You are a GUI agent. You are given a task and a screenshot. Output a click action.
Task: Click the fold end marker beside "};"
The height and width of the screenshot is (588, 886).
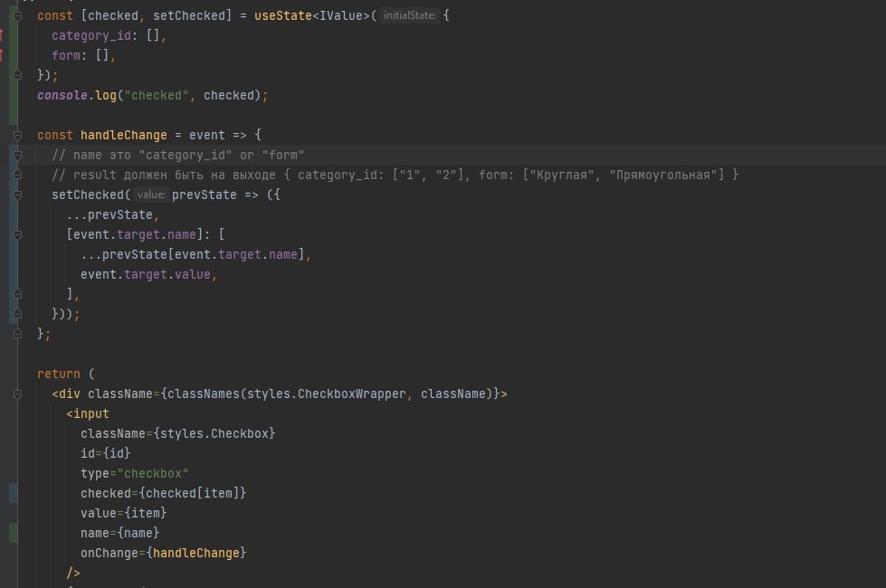click(x=17, y=334)
